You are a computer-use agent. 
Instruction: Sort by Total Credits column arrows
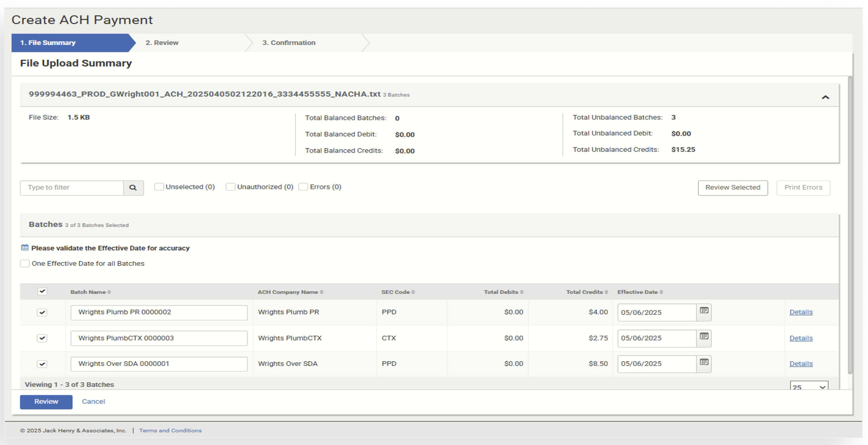(x=606, y=292)
